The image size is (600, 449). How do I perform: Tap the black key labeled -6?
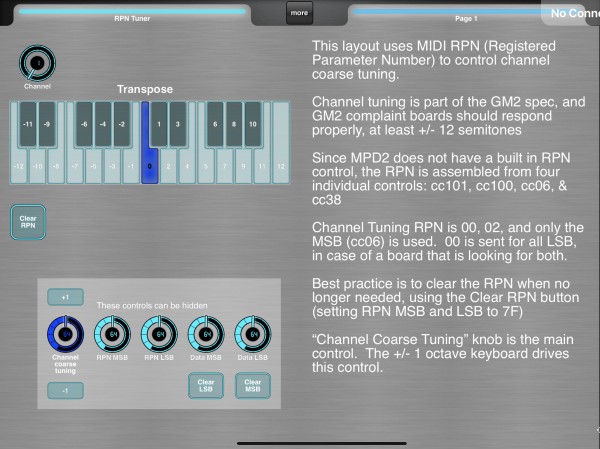click(84, 124)
